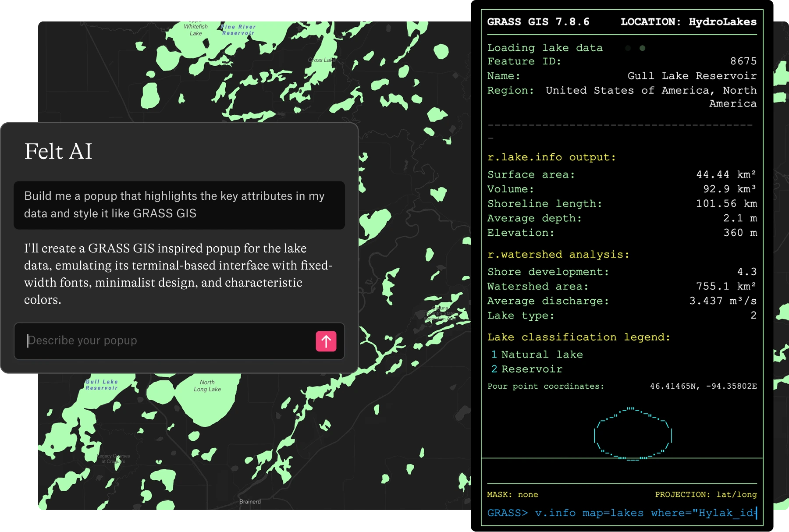Click 'GRASS GIS 7.8.6' popup title
The image size is (789, 532).
pos(538,22)
